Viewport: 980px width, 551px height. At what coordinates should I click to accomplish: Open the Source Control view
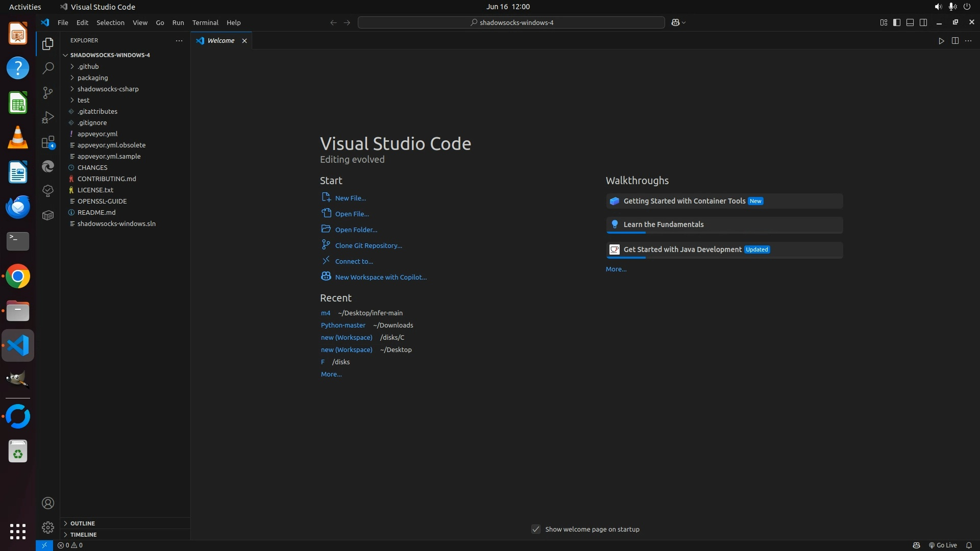coord(48,92)
